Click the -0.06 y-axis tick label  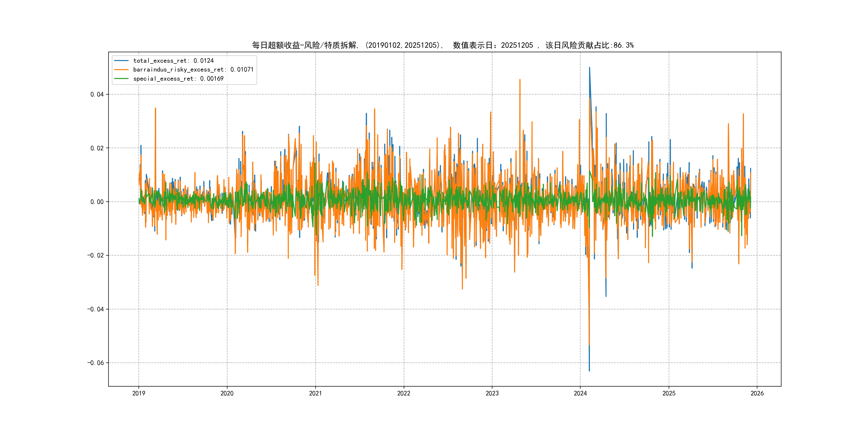pyautogui.click(x=95, y=363)
